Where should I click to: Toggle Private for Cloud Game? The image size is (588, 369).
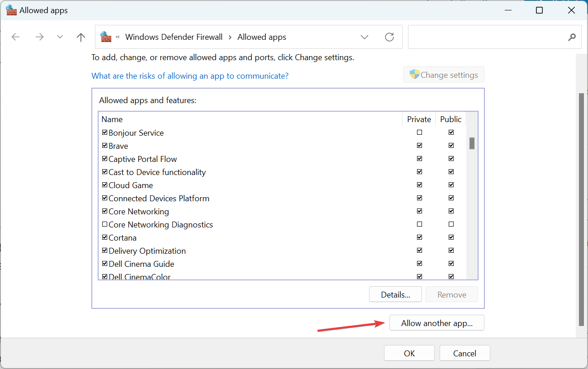coord(419,185)
